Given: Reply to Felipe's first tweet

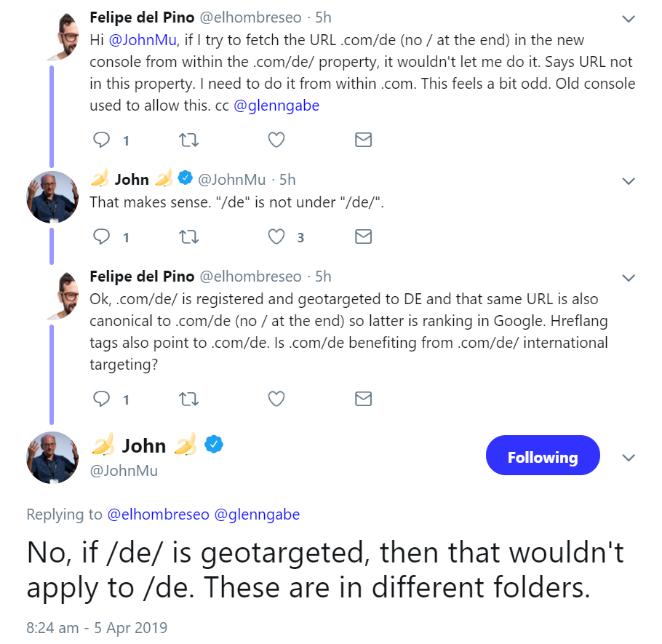Looking at the screenshot, I should point(103,140).
